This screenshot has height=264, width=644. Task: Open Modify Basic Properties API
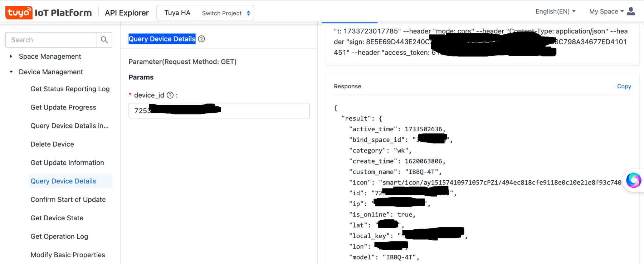[68, 255]
